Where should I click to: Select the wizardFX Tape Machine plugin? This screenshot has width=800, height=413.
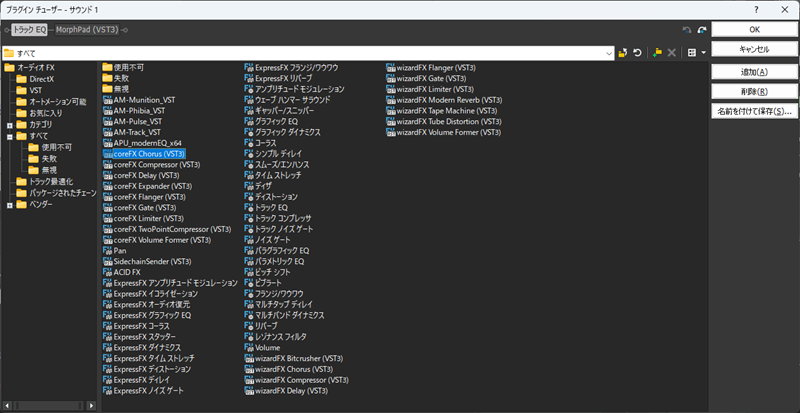click(446, 111)
